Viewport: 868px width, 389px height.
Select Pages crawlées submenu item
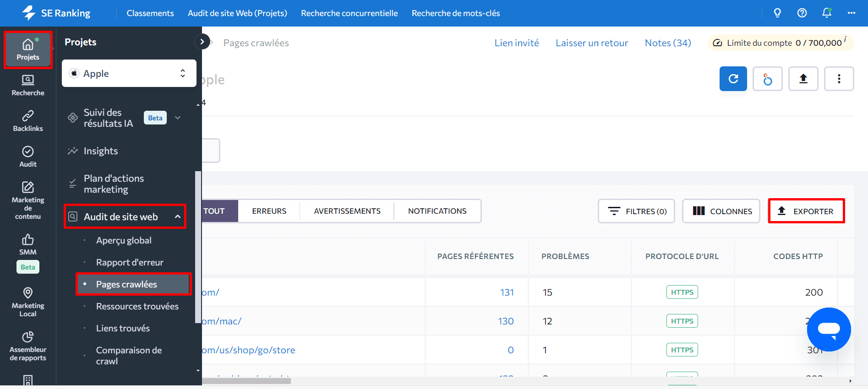point(133,284)
